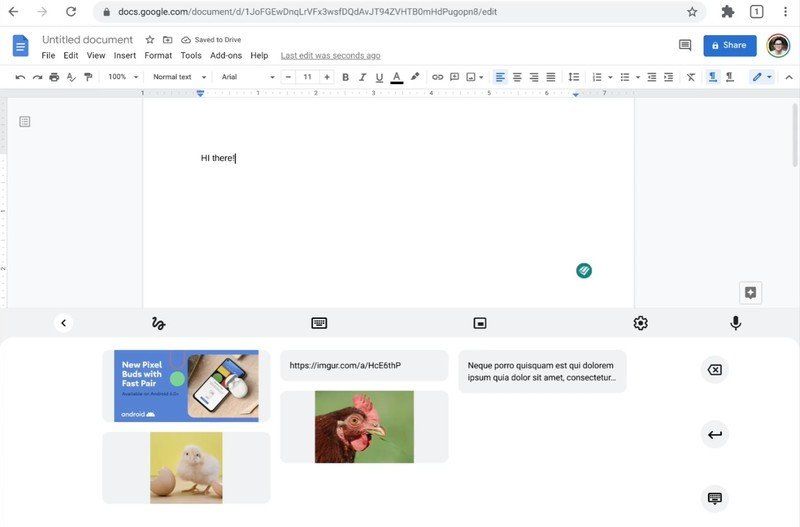This screenshot has height=527, width=800.
Task: Open the Edit menu
Action: pyautogui.click(x=71, y=56)
